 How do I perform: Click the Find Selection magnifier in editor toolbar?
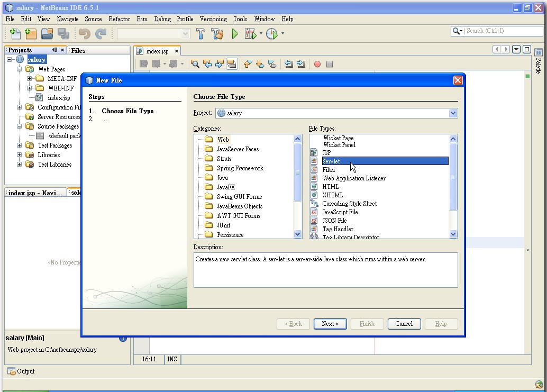195,63
